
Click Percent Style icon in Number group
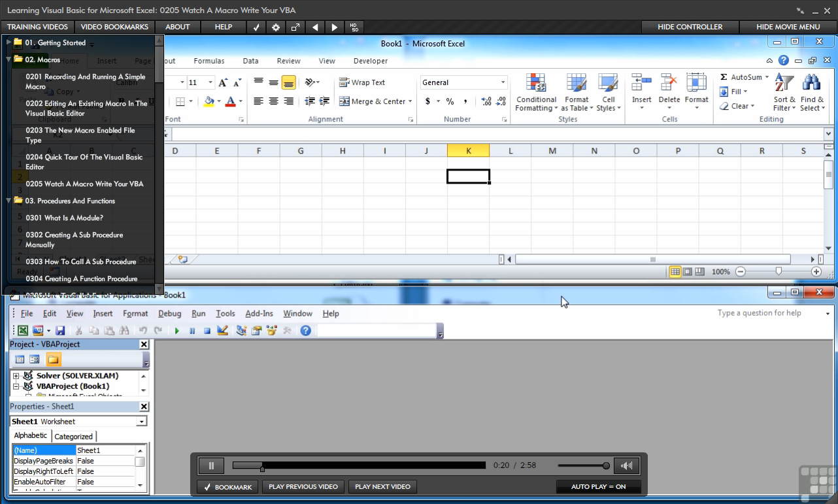pyautogui.click(x=450, y=101)
